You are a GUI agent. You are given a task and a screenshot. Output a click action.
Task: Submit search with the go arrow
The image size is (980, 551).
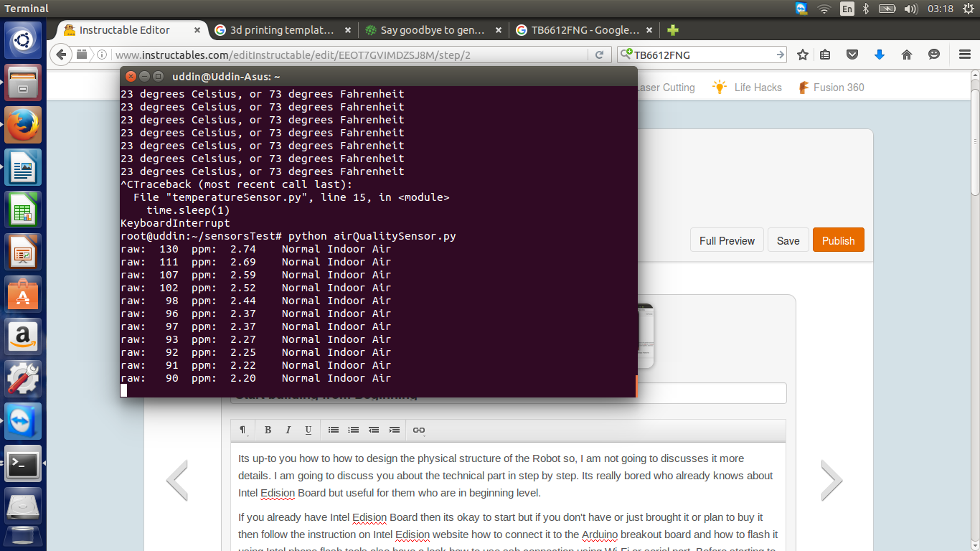pyautogui.click(x=781, y=55)
